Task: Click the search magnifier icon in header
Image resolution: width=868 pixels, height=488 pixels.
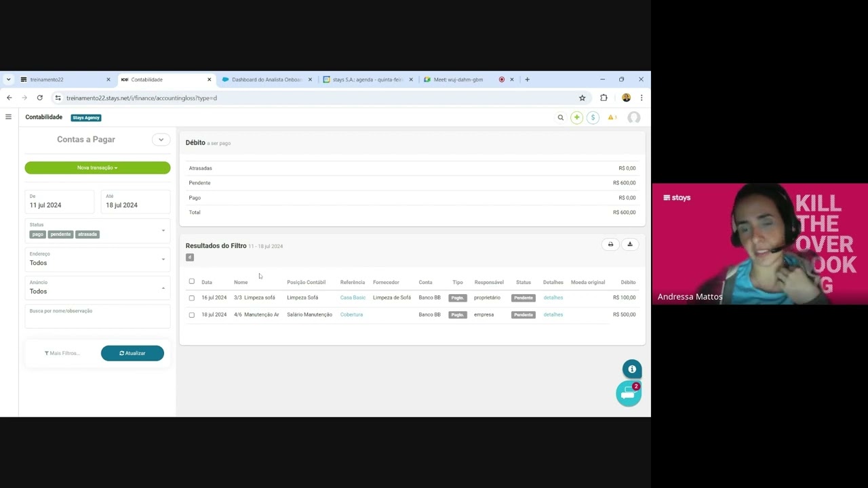Action: [561, 117]
